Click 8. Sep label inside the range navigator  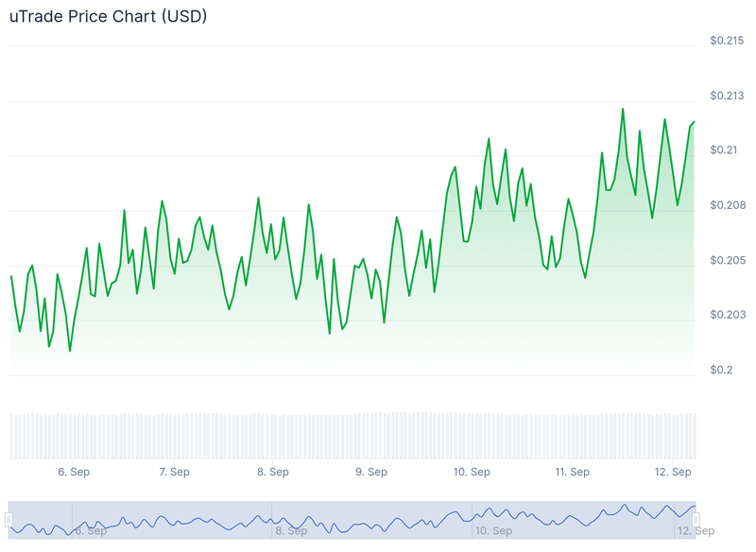pyautogui.click(x=292, y=531)
